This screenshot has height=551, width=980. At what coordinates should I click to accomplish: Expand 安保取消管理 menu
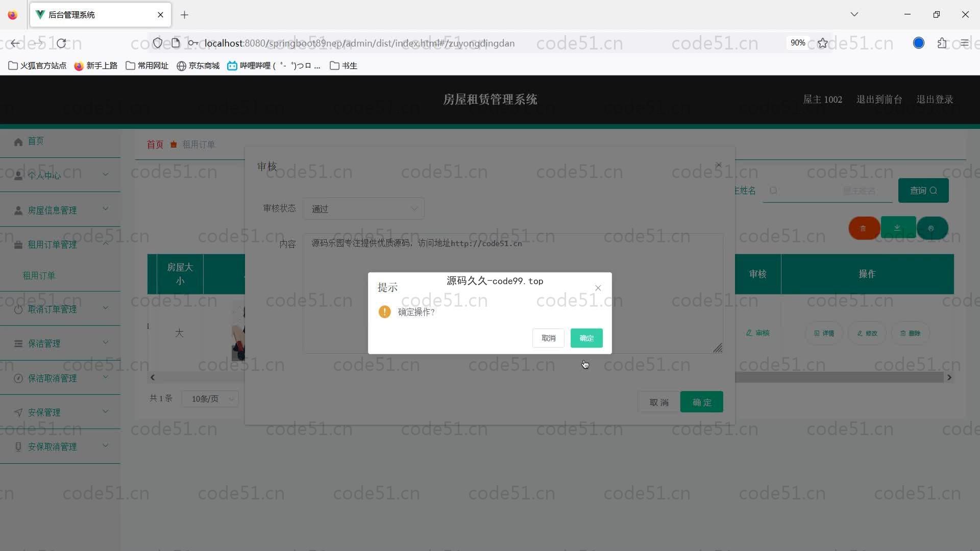[60, 446]
